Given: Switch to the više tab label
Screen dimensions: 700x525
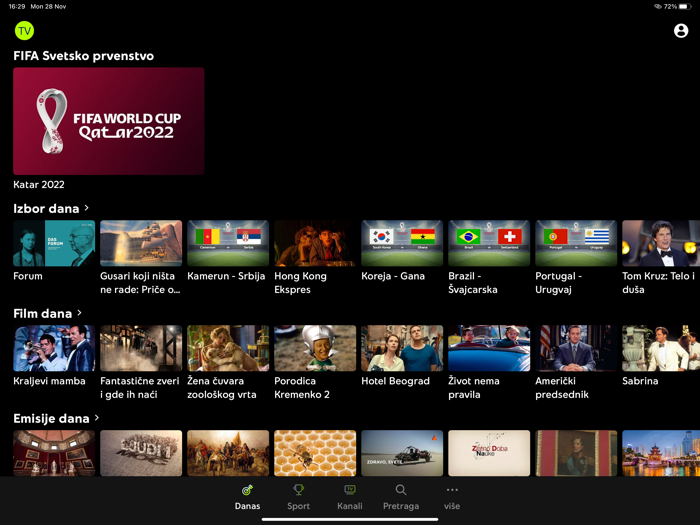Looking at the screenshot, I should [452, 506].
